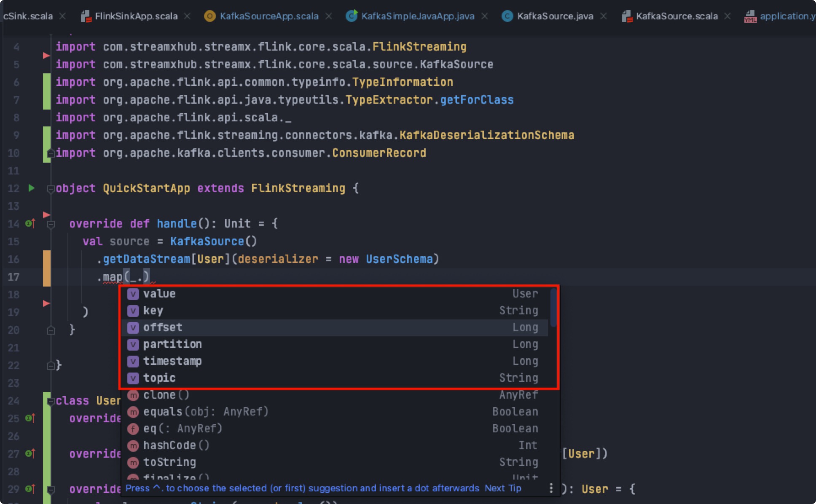The height and width of the screenshot is (504, 816).
Task: Click the Next Tip link
Action: coord(503,488)
